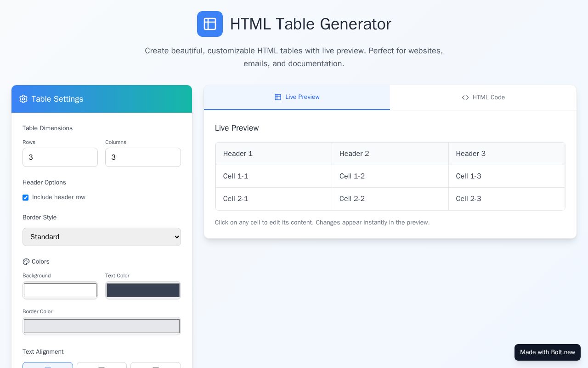Click the Header Options label
Screen dimensions: 588x368
pos(44,183)
